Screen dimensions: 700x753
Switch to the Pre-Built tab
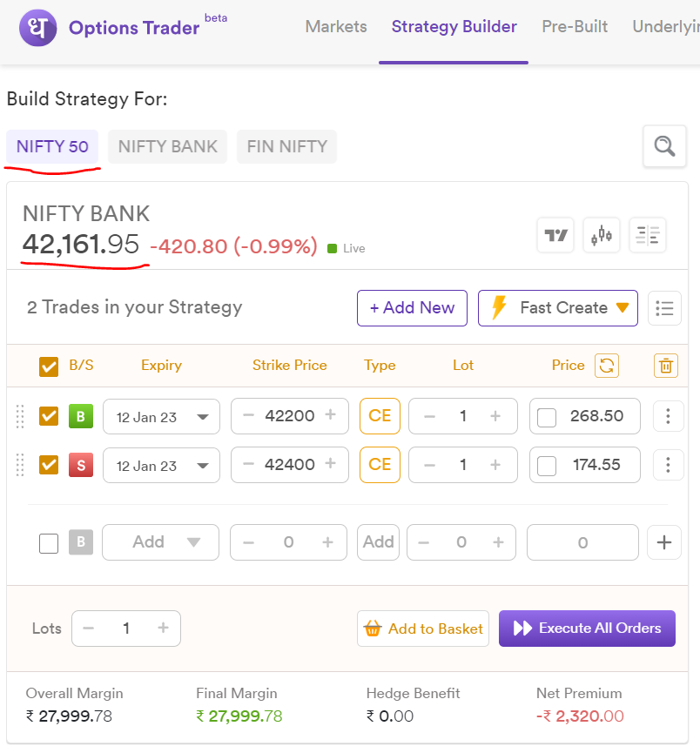575,27
